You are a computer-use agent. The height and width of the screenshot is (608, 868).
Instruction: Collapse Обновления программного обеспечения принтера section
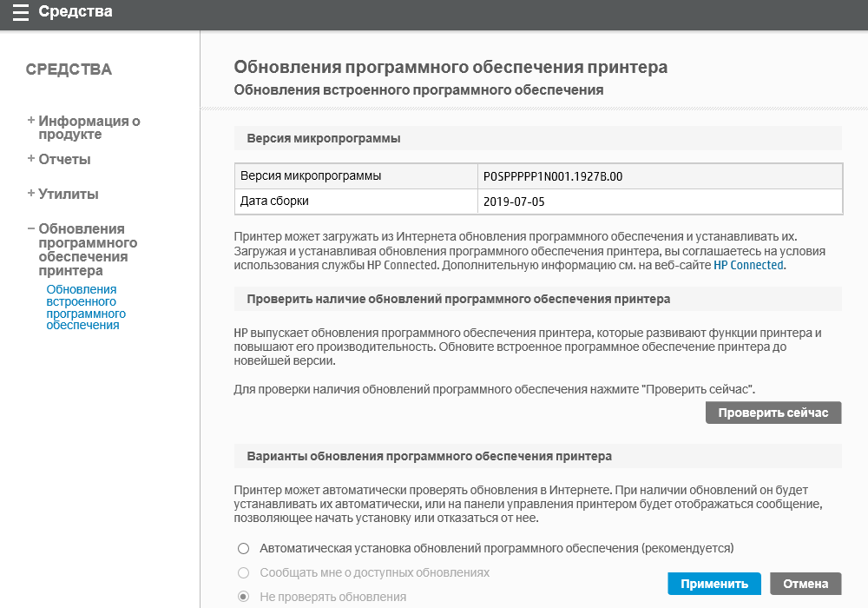click(x=87, y=249)
